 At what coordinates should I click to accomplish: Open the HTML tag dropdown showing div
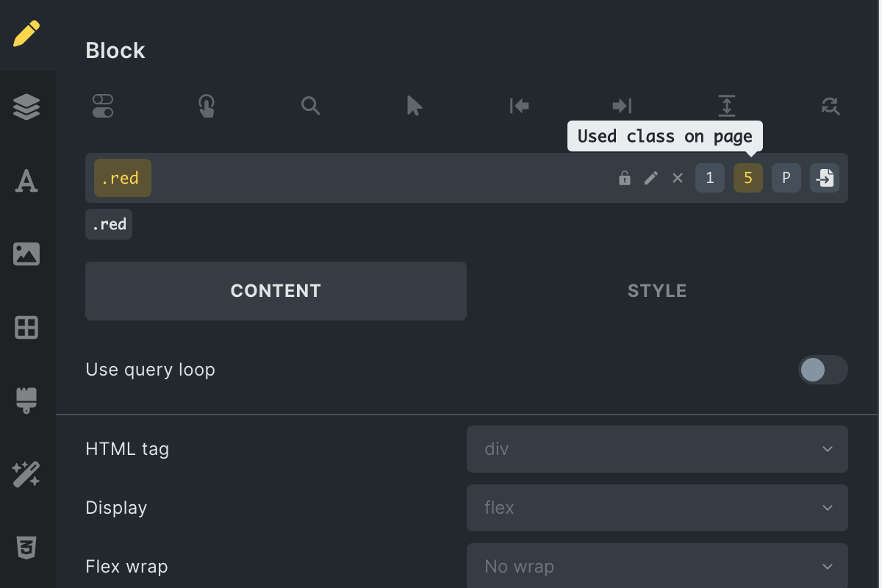[x=657, y=449]
